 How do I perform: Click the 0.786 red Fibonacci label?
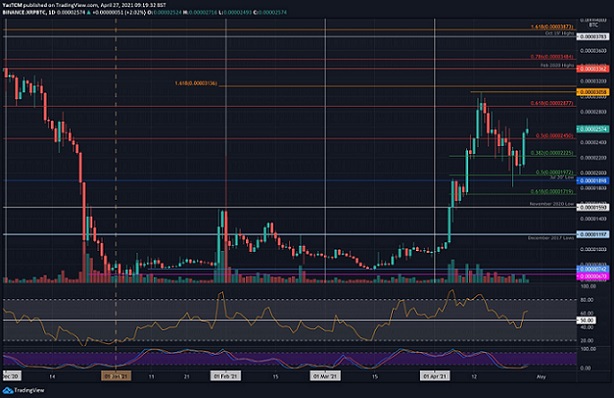(x=552, y=57)
